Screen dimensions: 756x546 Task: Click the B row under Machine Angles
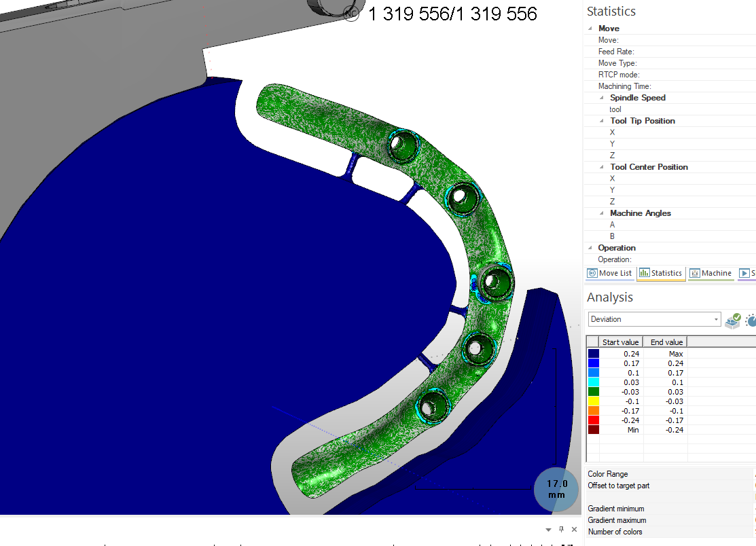click(x=670, y=236)
